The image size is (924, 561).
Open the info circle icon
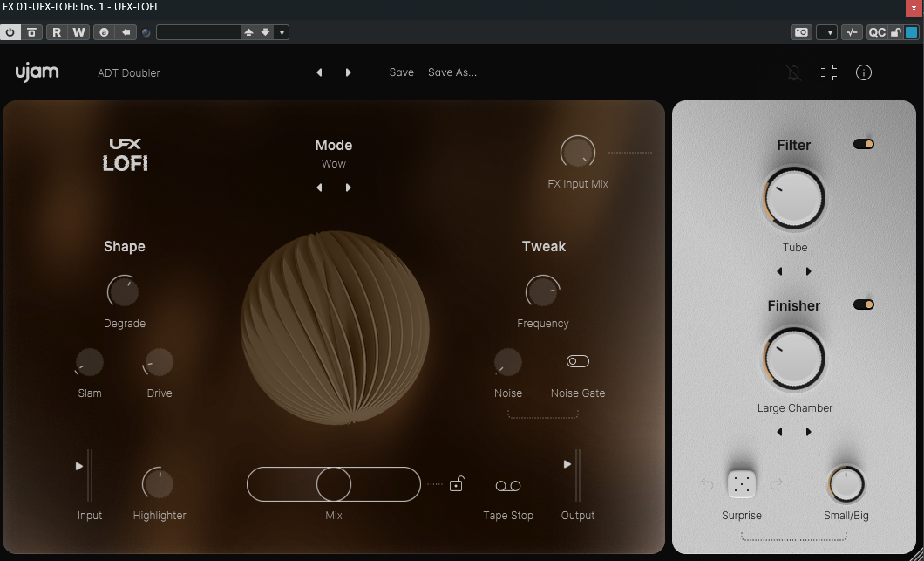point(863,72)
